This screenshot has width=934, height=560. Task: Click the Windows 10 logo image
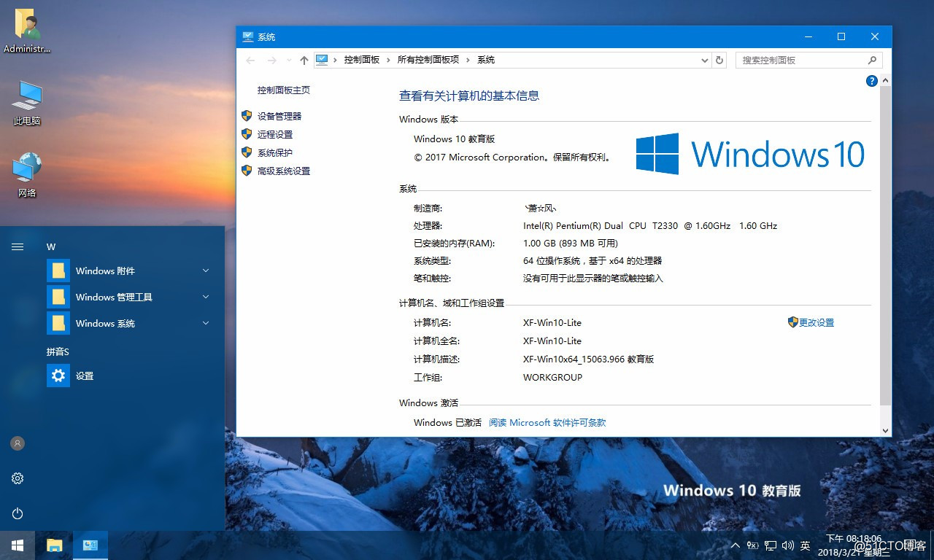[x=750, y=154]
